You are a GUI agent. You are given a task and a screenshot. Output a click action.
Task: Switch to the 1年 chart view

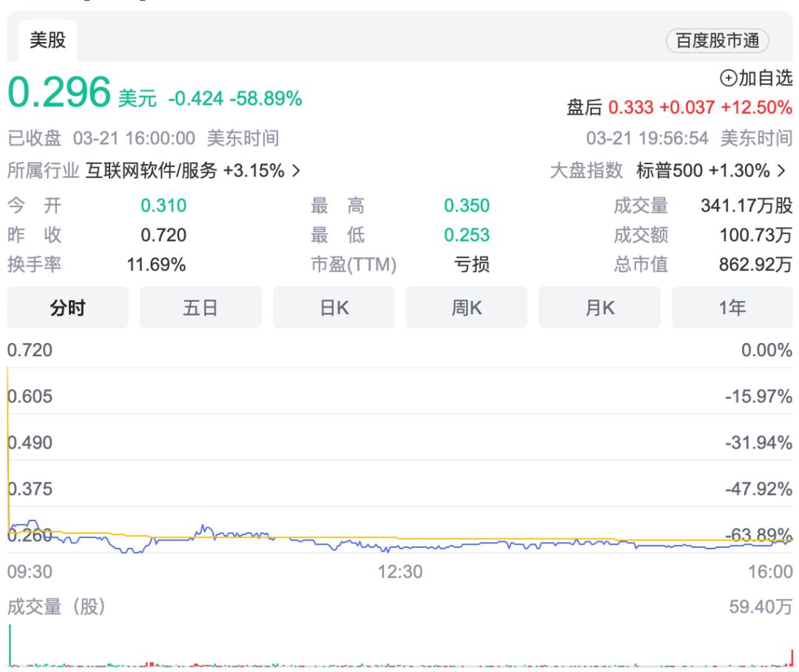click(x=732, y=308)
